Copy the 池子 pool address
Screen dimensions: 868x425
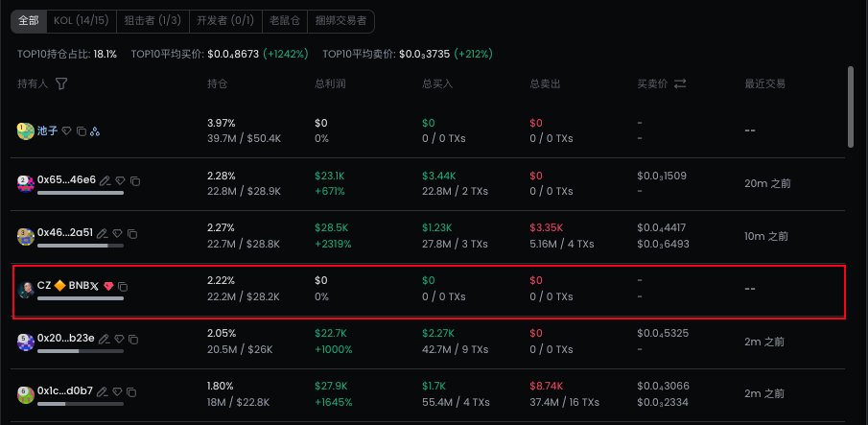click(81, 130)
